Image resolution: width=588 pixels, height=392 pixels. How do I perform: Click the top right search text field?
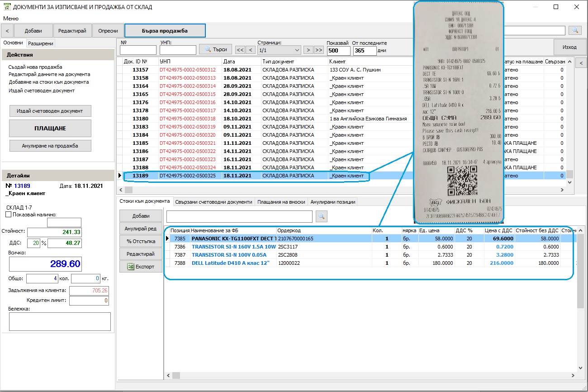534,30
